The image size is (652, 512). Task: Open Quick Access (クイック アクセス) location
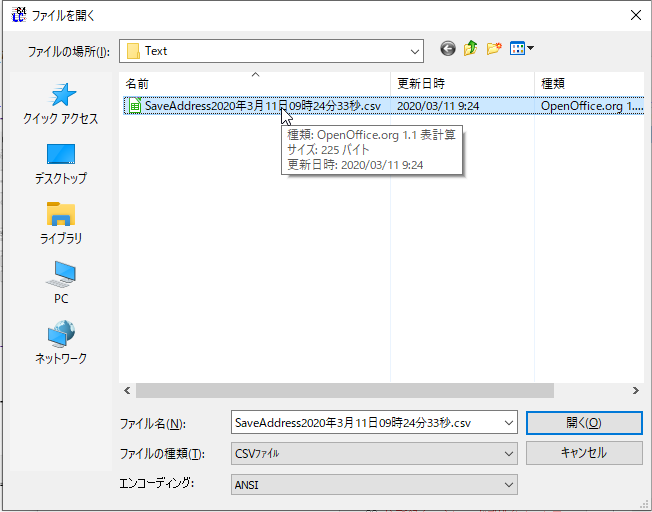point(61,104)
